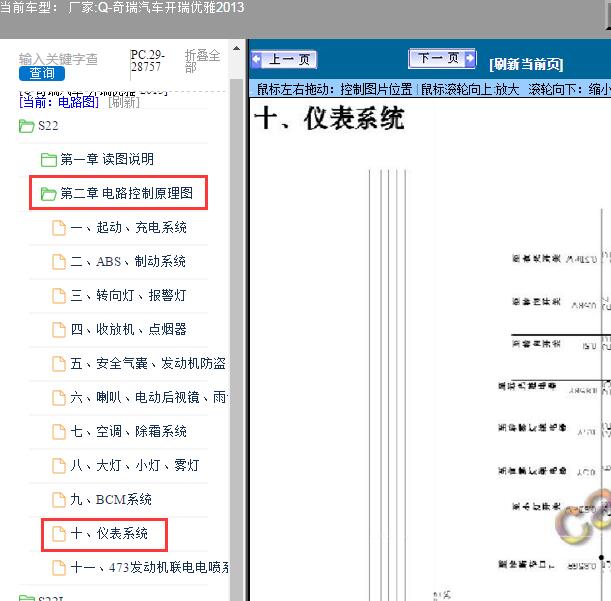Viewport: 611px width, 601px height.
Task: Select the S22 tree label
Action: pos(48,126)
